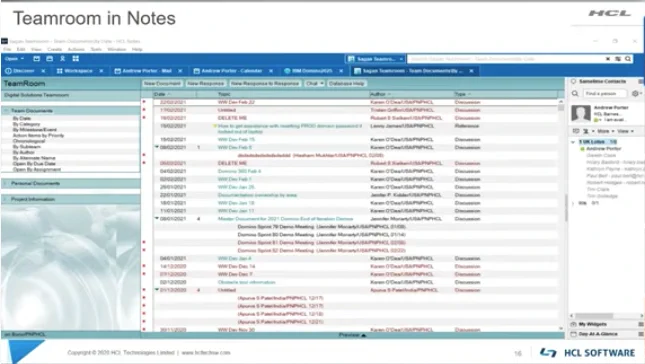
Task: Click the Sametime Contacts panel menu icon
Action: pos(640,81)
